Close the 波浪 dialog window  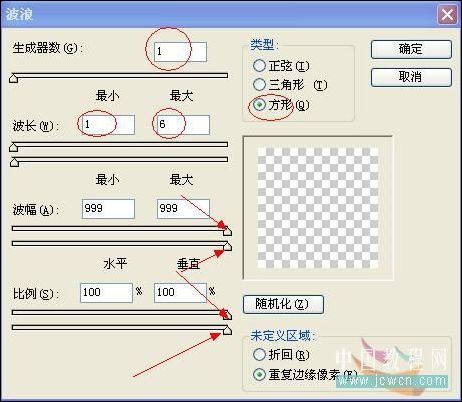point(447,15)
